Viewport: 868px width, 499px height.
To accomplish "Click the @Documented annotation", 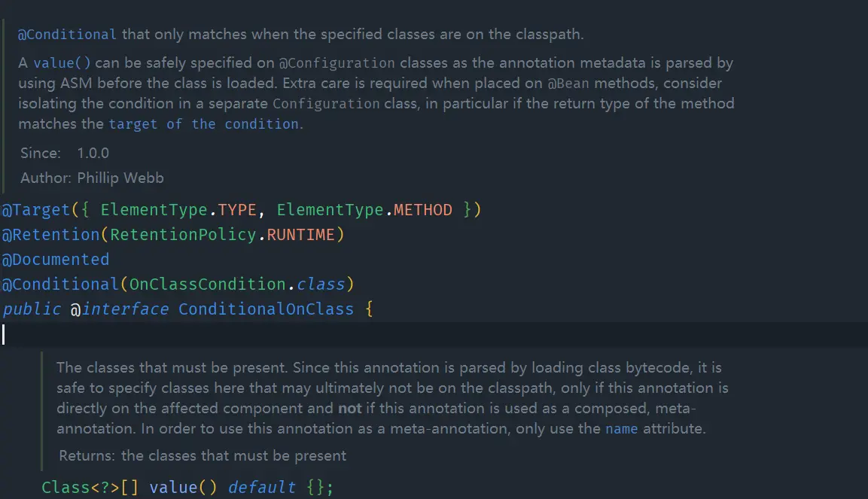I will pyautogui.click(x=56, y=260).
